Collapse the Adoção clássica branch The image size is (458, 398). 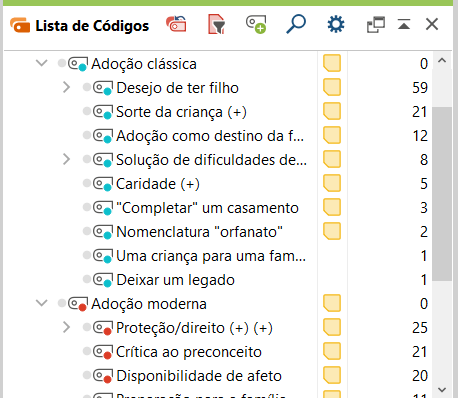[x=42, y=63]
